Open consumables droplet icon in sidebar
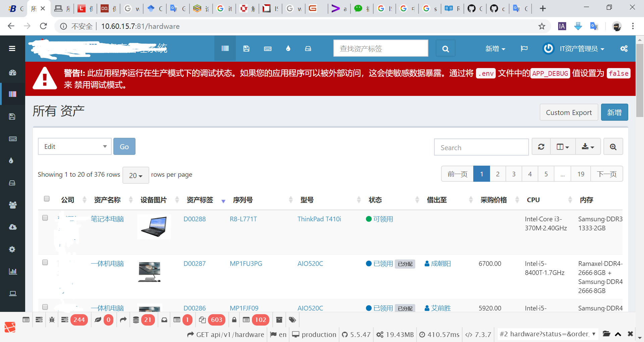Screen dimensions: 644x342 (x=11, y=161)
